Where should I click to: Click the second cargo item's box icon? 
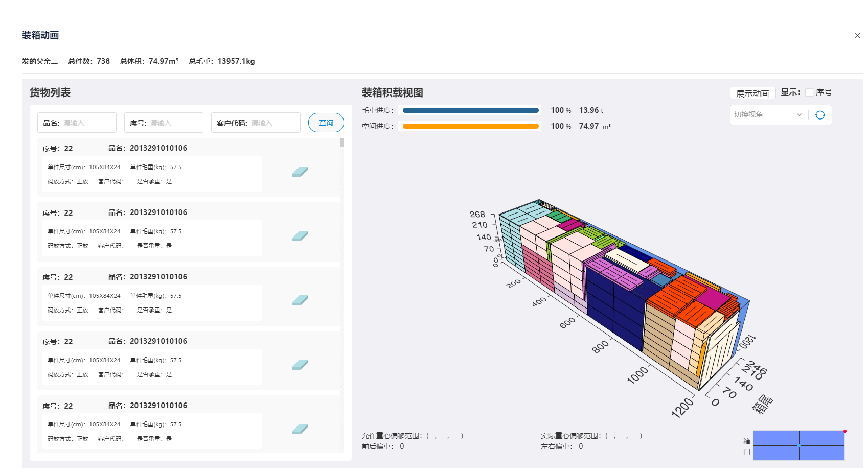point(300,236)
